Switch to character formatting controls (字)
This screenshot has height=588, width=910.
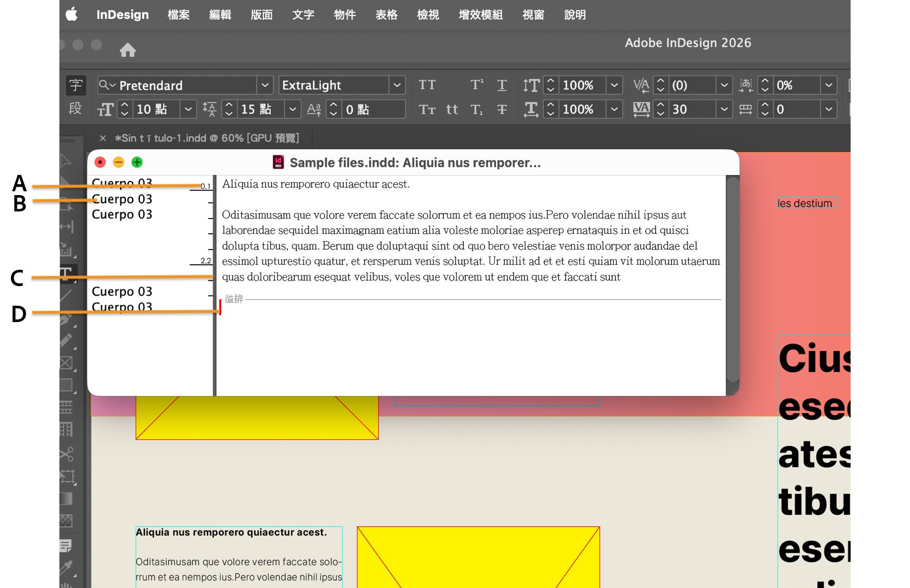pos(76,85)
